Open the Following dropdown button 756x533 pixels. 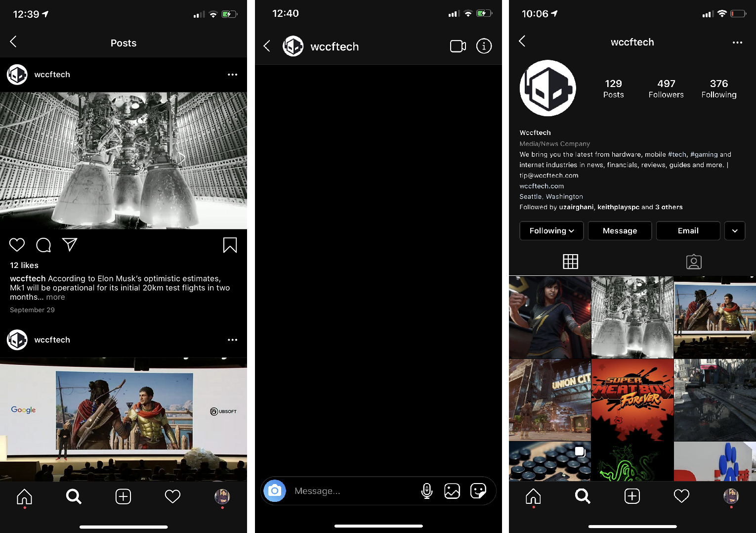551,231
